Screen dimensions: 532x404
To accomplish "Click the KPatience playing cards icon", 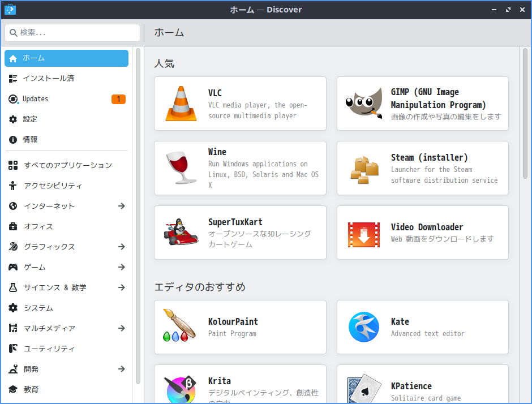I will 364,389.
